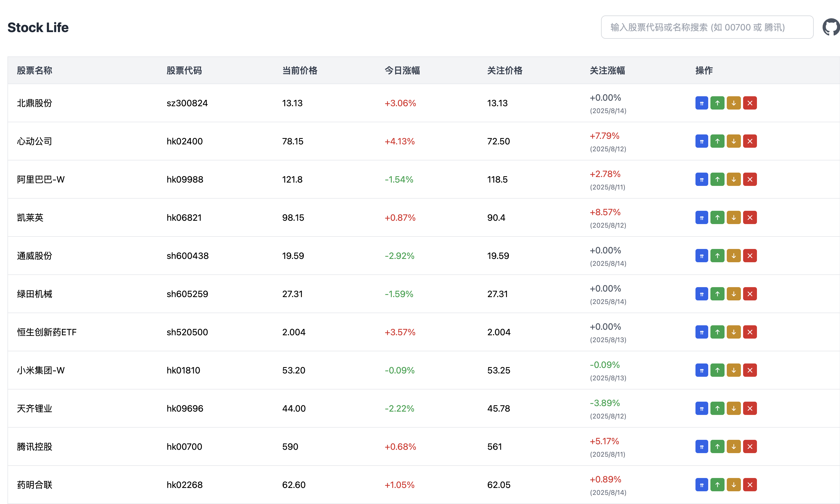Move 恒生创新药ETF down one row
840x504 pixels.
(x=734, y=332)
